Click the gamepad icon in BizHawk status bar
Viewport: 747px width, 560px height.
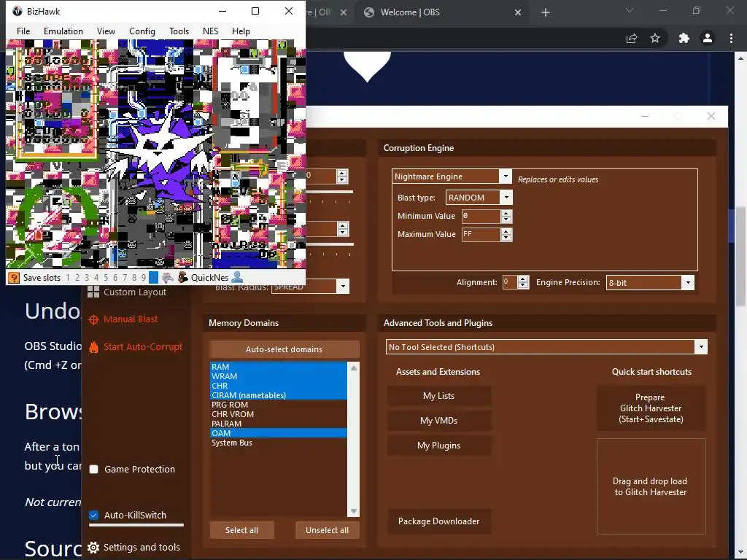(x=168, y=278)
